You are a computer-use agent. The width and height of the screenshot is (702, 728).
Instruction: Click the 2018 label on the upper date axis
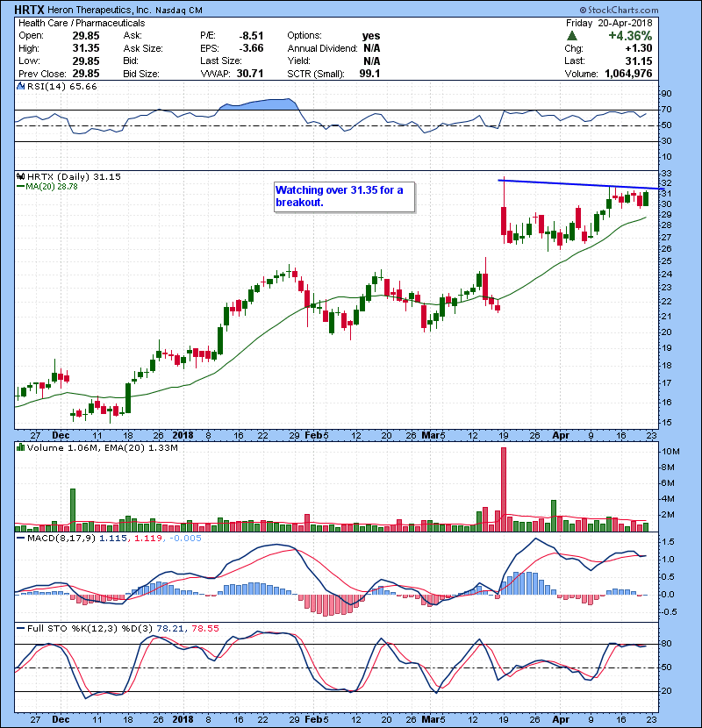pos(183,436)
